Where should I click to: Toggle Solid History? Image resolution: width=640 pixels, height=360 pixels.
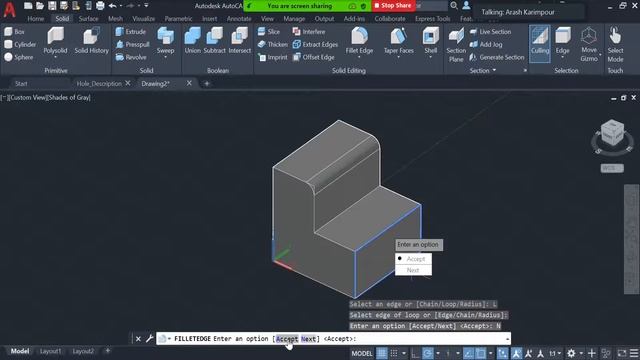pyautogui.click(x=91, y=40)
